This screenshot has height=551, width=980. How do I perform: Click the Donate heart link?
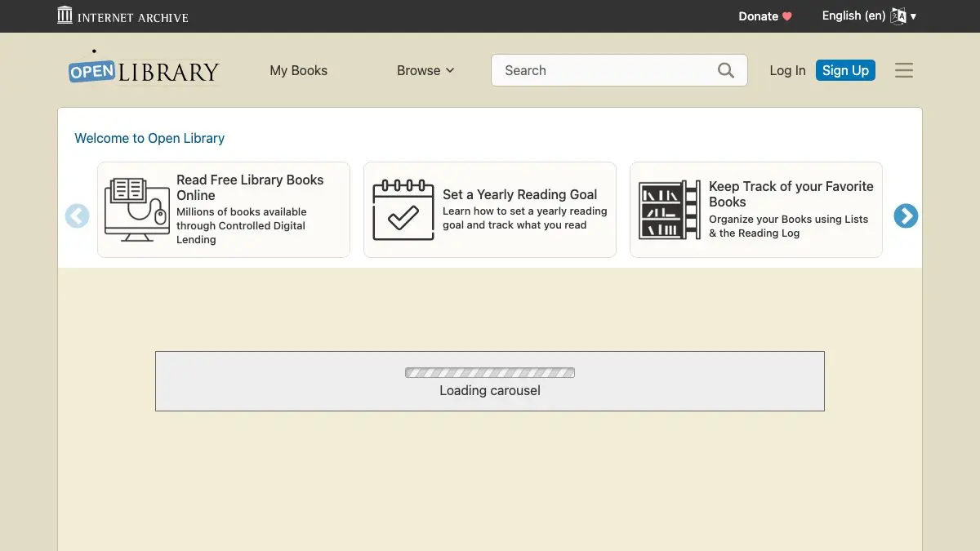point(765,16)
